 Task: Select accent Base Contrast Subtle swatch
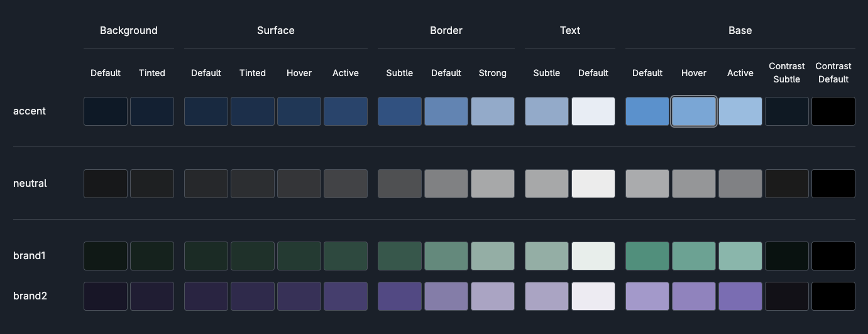click(x=787, y=111)
